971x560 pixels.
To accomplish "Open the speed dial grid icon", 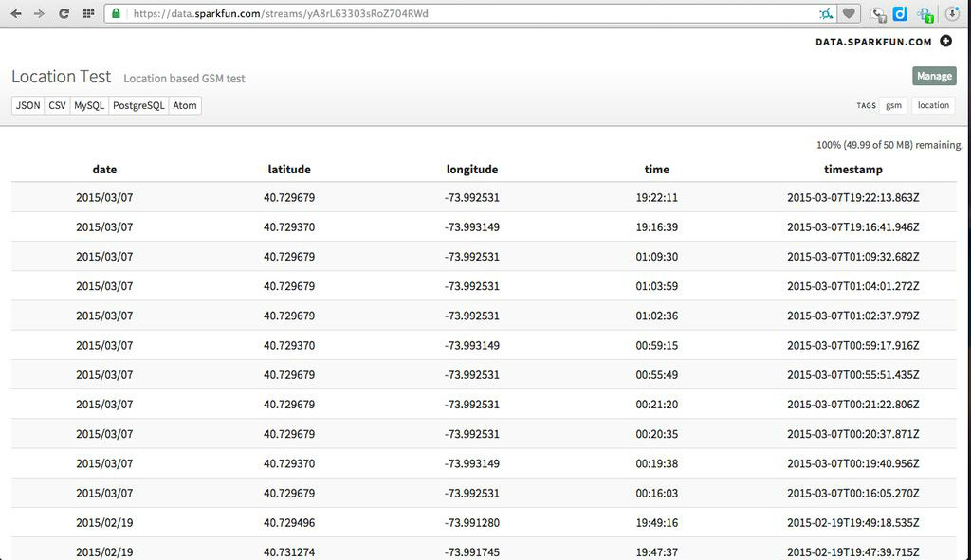I will click(88, 13).
